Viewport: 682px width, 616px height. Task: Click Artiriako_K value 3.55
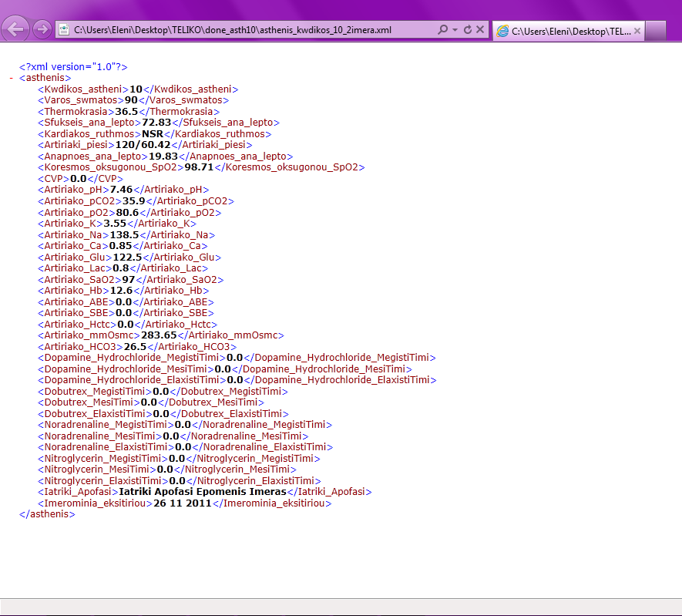pos(115,223)
